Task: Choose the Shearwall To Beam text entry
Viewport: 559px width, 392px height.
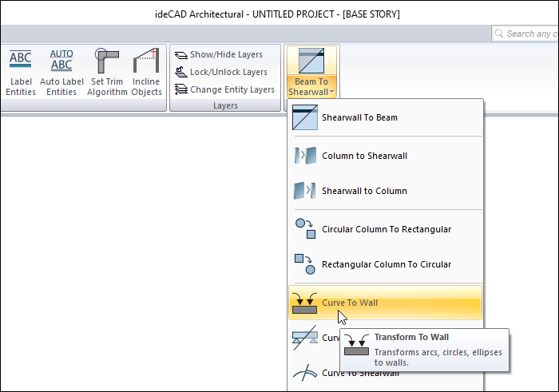Action: pyautogui.click(x=359, y=118)
